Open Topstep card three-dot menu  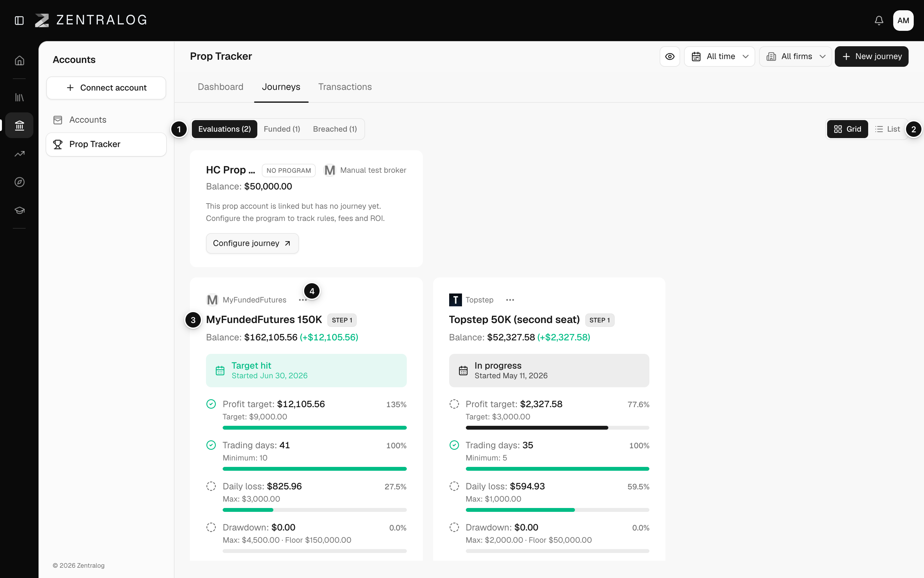tap(510, 300)
